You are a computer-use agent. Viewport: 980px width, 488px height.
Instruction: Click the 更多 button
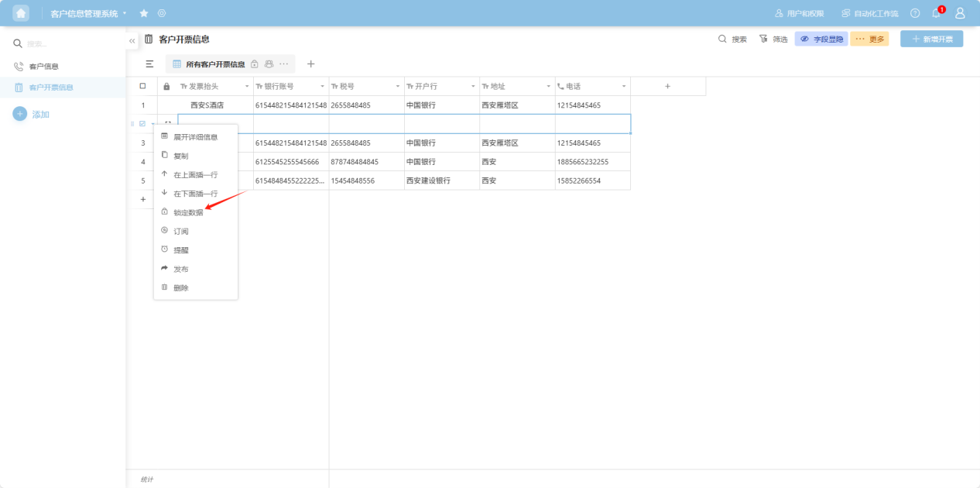point(869,39)
